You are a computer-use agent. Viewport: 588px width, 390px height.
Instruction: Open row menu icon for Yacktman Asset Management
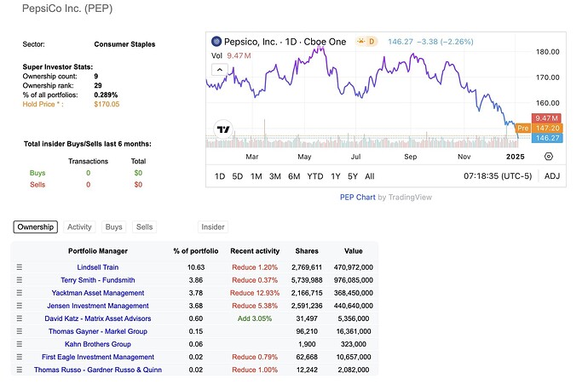click(19, 293)
